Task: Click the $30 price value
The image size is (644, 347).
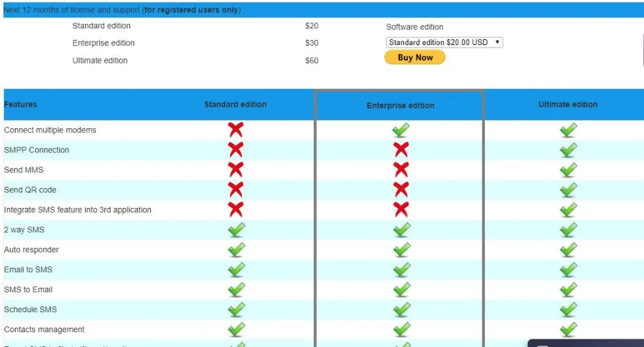Action: click(x=312, y=42)
